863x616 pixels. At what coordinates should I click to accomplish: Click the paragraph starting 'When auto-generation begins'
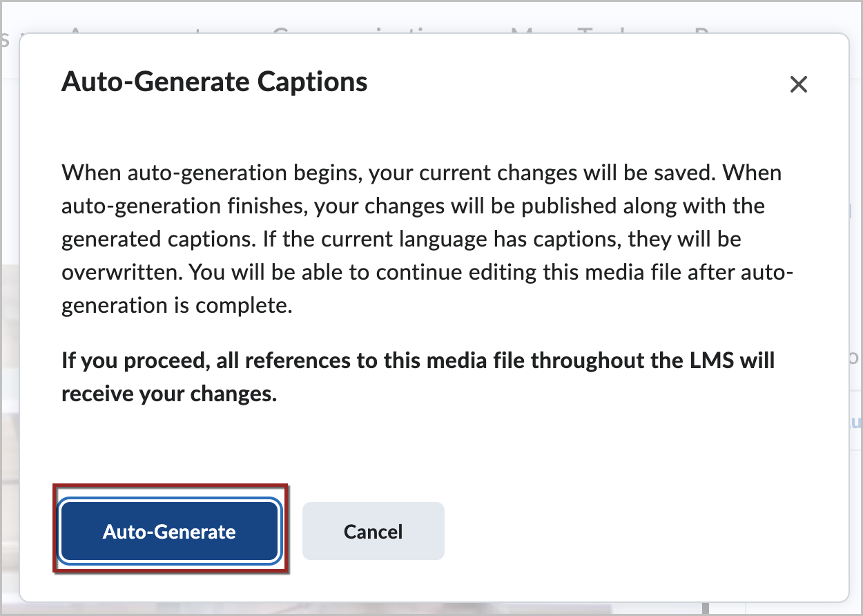pos(428,239)
